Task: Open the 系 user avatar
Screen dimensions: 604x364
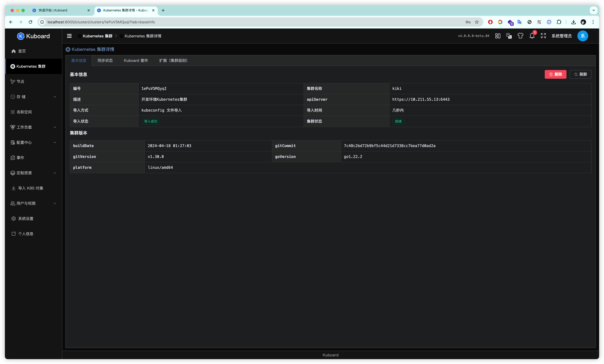Action: coord(582,36)
